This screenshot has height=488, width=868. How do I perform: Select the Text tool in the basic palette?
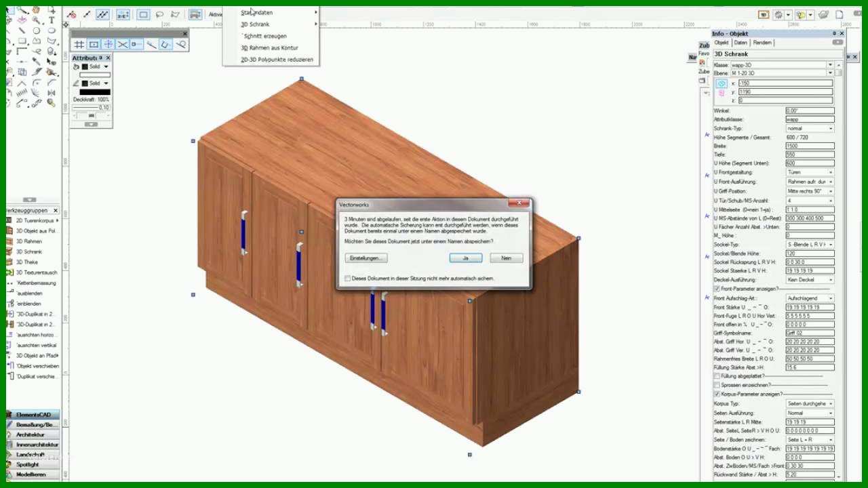pyautogui.click(x=52, y=20)
